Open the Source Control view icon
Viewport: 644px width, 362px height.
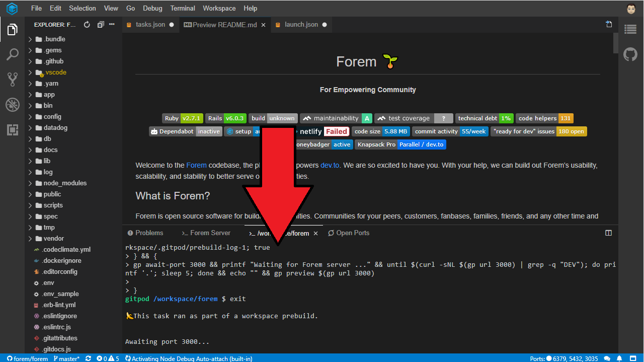tap(13, 79)
